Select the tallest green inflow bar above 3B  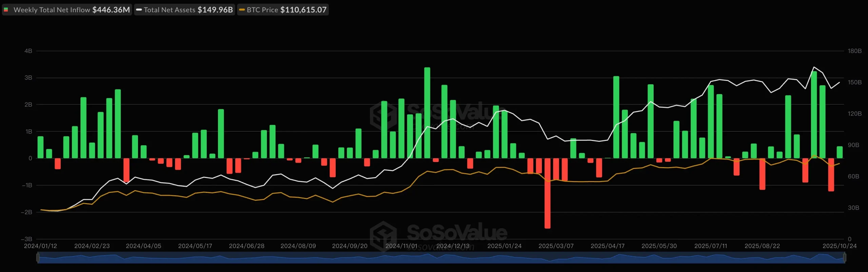tap(427, 112)
